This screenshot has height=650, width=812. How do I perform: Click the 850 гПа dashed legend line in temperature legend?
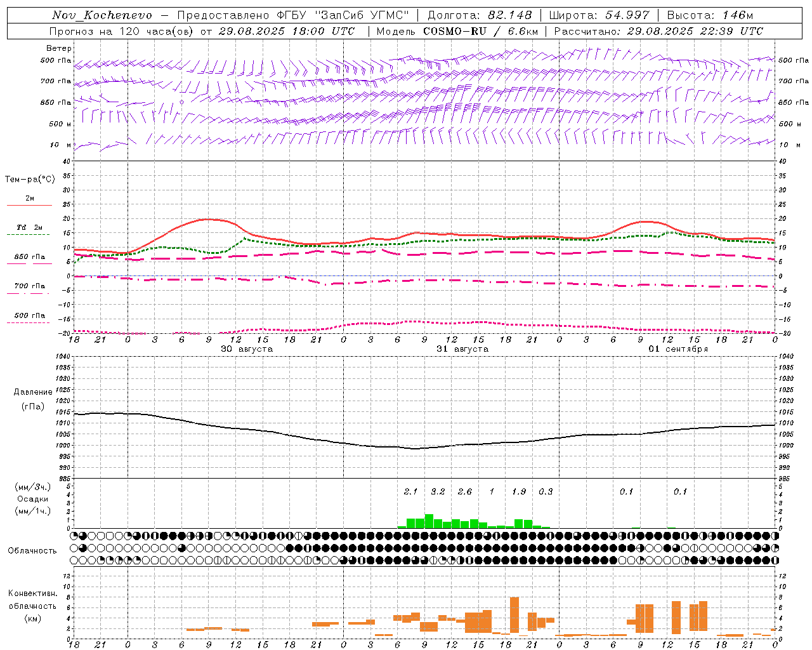tap(29, 263)
